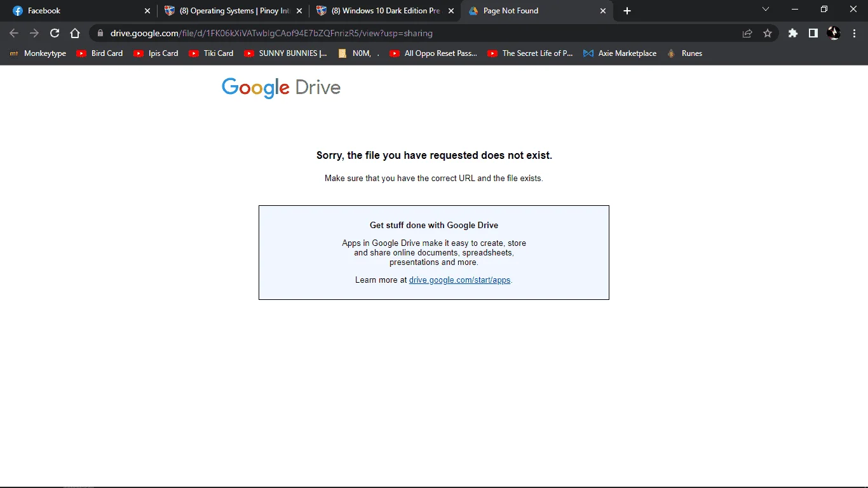Share this page using the share icon
The image size is (868, 488).
pyautogui.click(x=747, y=33)
